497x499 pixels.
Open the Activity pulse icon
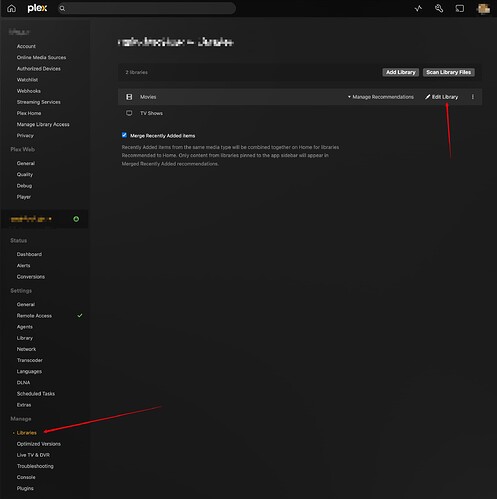pyautogui.click(x=418, y=8)
